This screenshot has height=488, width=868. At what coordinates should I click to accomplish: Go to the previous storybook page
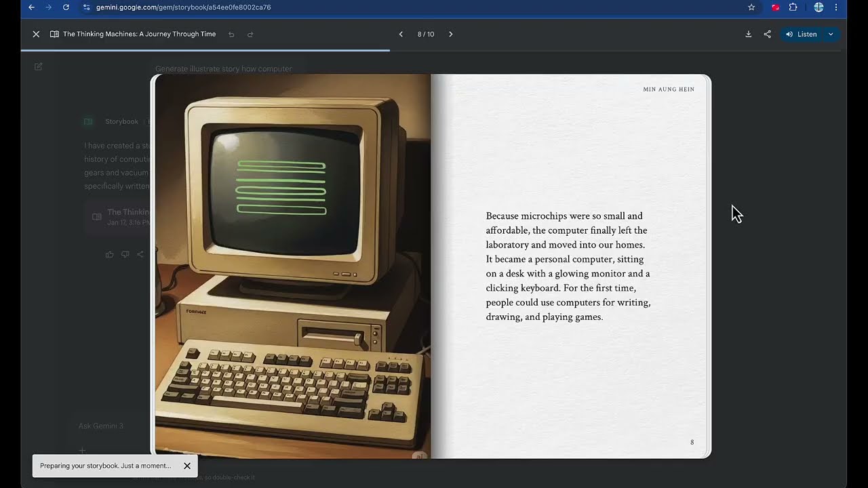[x=401, y=34]
